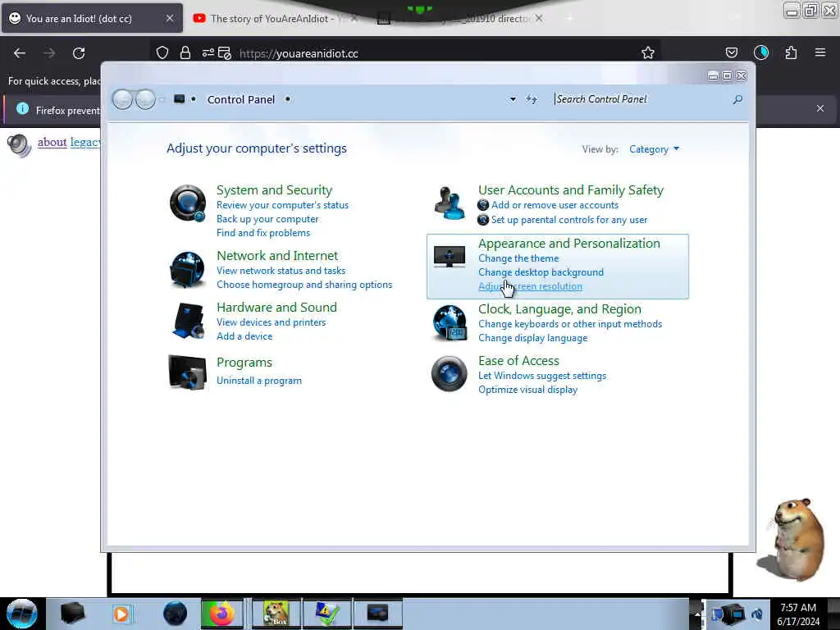Screen dimensions: 840x630
Task: Click the Appearance and Personalization monitor icon
Action: point(449,257)
